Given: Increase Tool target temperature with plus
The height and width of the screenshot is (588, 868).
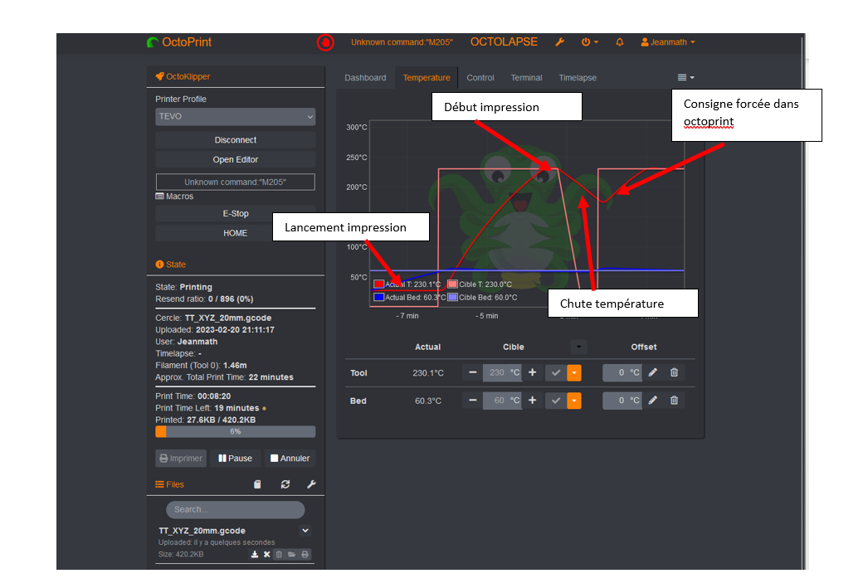Looking at the screenshot, I should pyautogui.click(x=533, y=373).
